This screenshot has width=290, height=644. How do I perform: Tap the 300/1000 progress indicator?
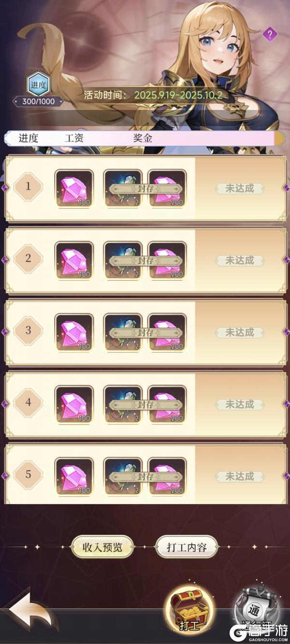(x=38, y=102)
